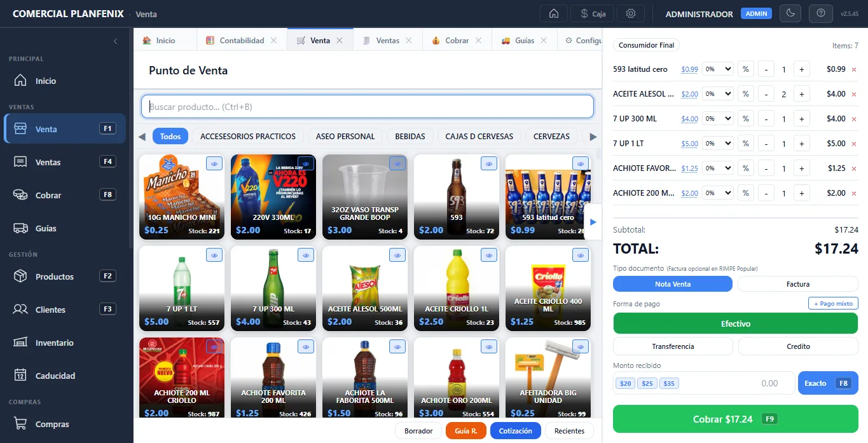
Task: View details of 32OZ VASO TRANSP
Action: (397, 164)
